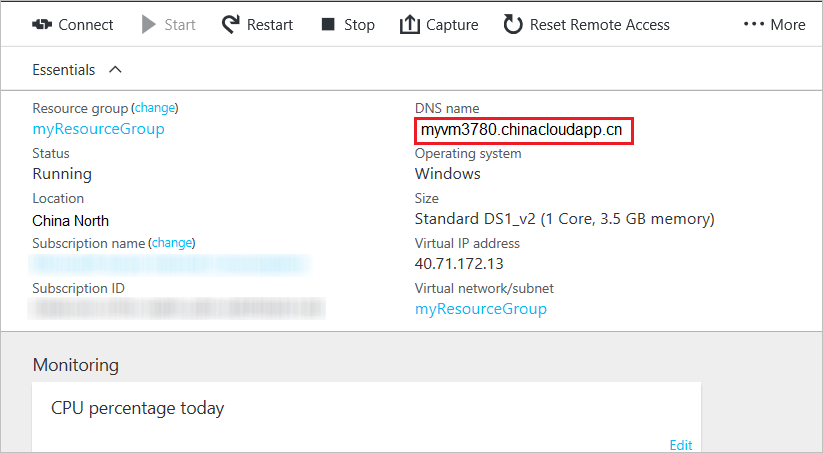
Task: Collapse the Essentials section chevron
Action: [114, 70]
